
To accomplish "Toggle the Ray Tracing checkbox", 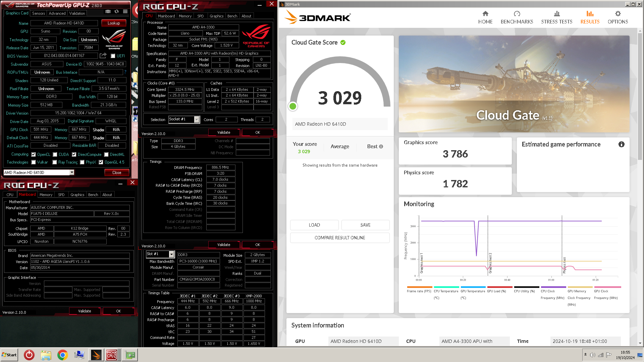I will pos(55,162).
